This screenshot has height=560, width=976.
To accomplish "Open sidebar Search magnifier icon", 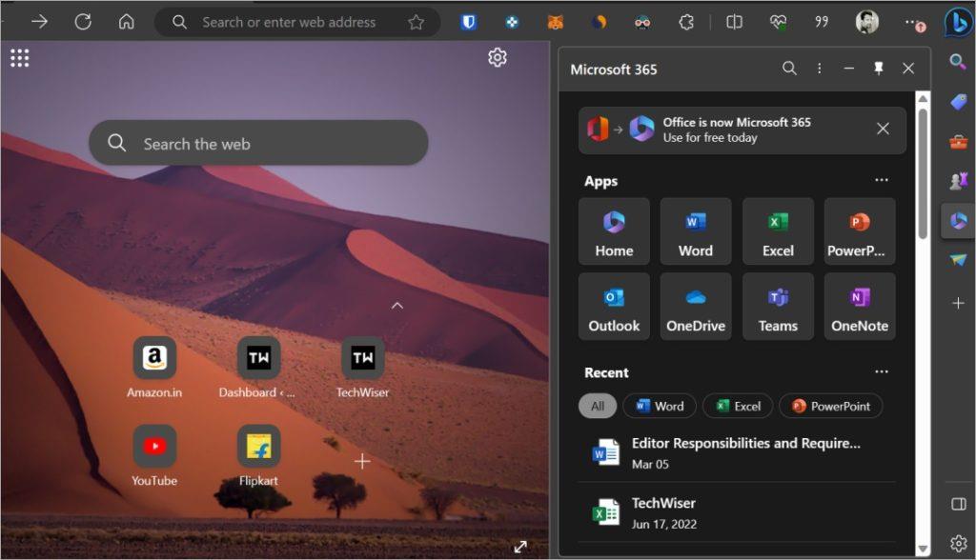I will 958,61.
